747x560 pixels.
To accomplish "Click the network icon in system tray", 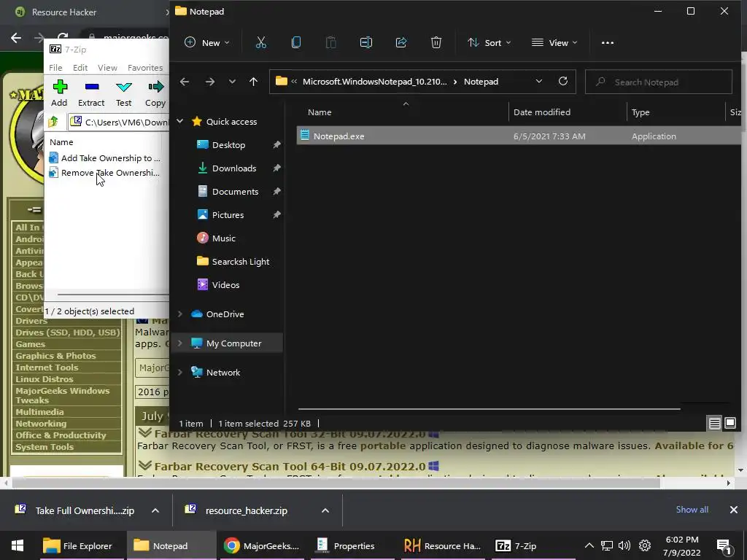I will 606,545.
